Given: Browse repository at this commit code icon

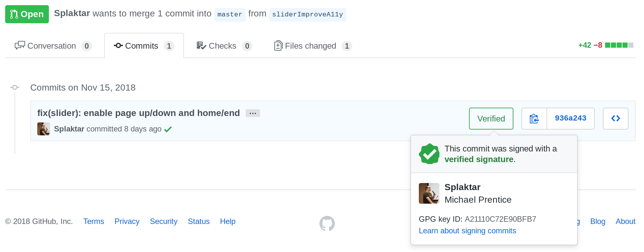Looking at the screenshot, I should click(615, 119).
